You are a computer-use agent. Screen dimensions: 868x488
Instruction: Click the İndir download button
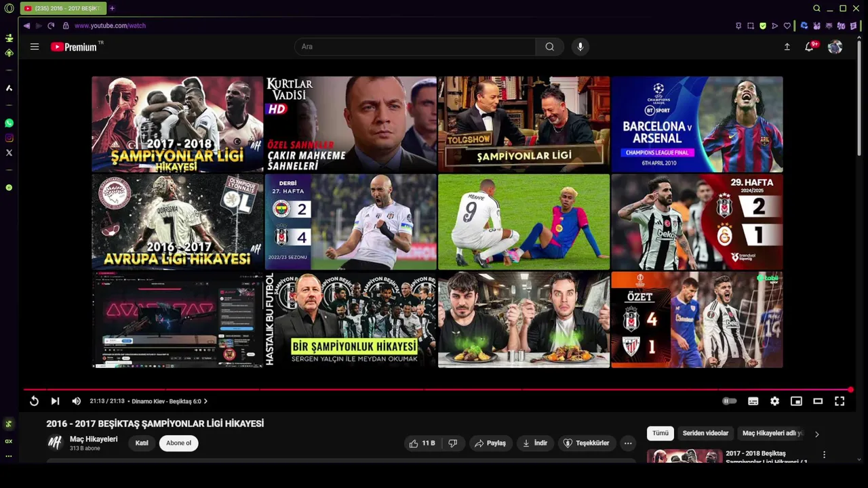pyautogui.click(x=535, y=443)
